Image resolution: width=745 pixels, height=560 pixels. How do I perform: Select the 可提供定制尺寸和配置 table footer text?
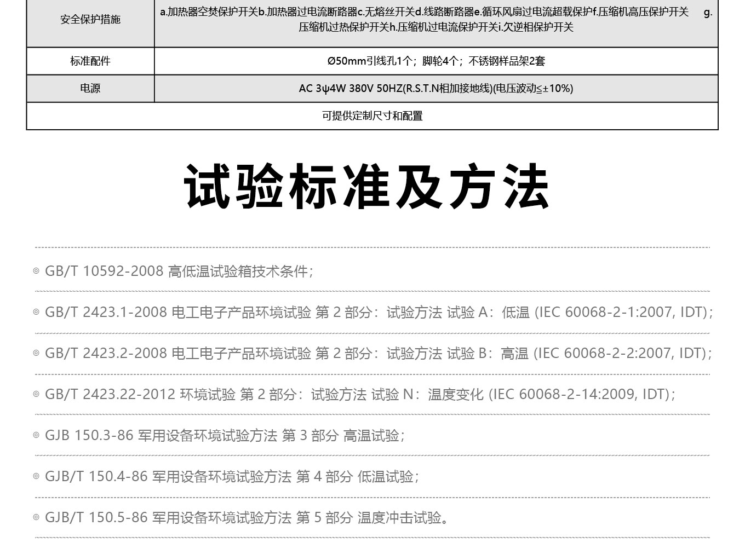click(x=372, y=116)
